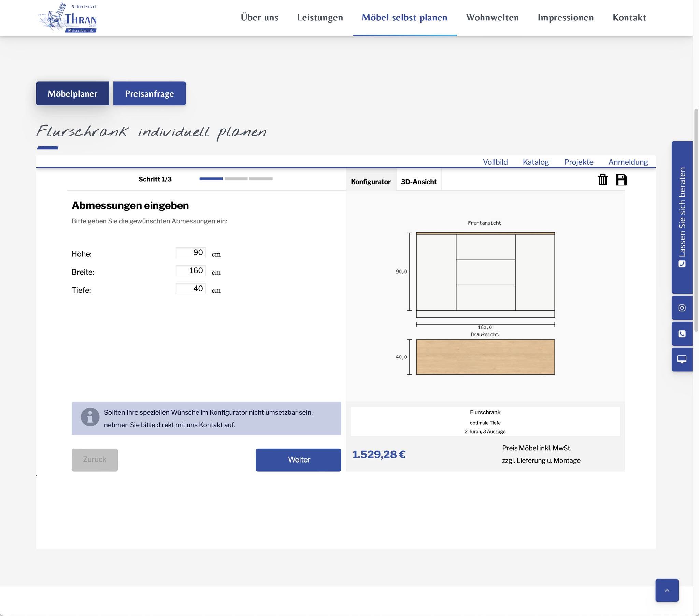This screenshot has width=699, height=616.
Task: Click the Höhe input field
Action: click(x=190, y=253)
